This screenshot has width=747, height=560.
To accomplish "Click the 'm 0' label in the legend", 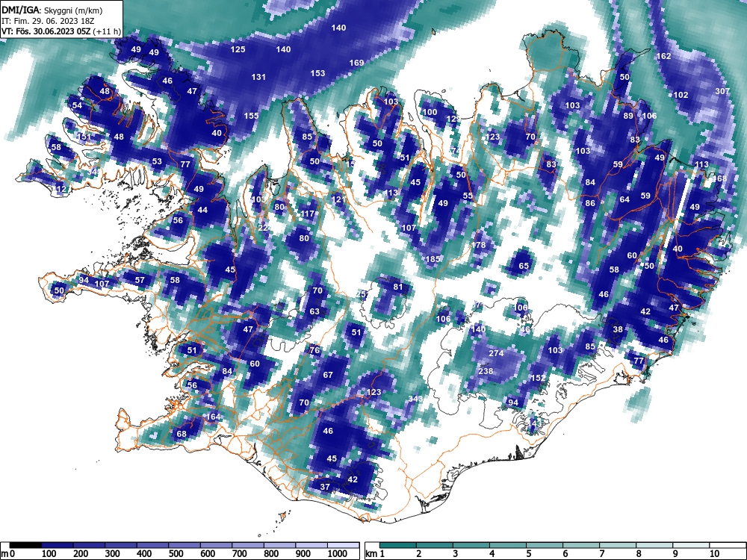I will point(6,554).
